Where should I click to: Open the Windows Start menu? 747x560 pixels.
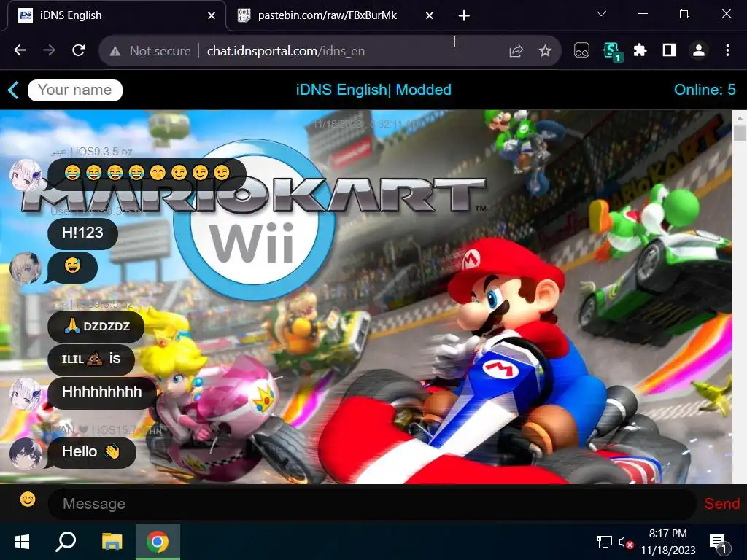tap(21, 542)
